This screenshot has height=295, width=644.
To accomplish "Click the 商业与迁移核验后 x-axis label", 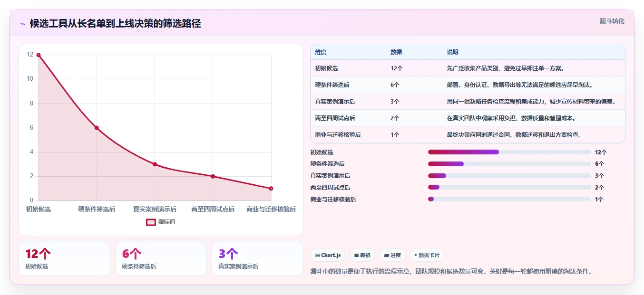I will coord(271,209).
